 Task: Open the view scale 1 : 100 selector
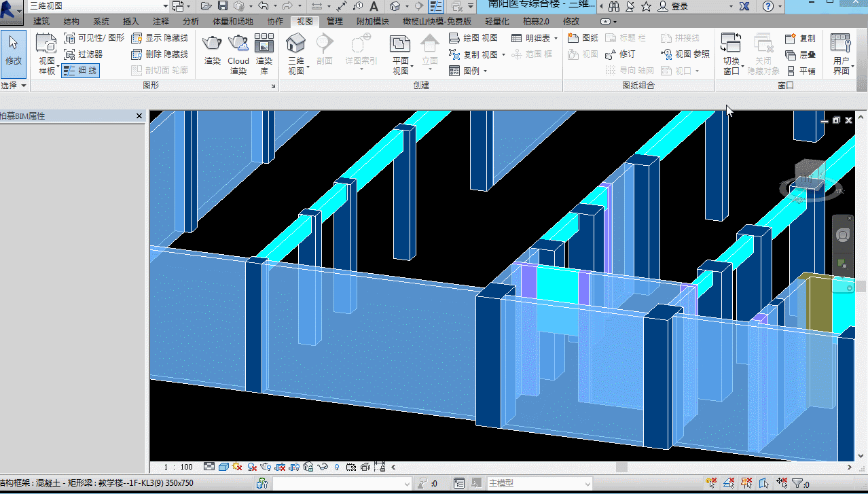[x=179, y=467]
